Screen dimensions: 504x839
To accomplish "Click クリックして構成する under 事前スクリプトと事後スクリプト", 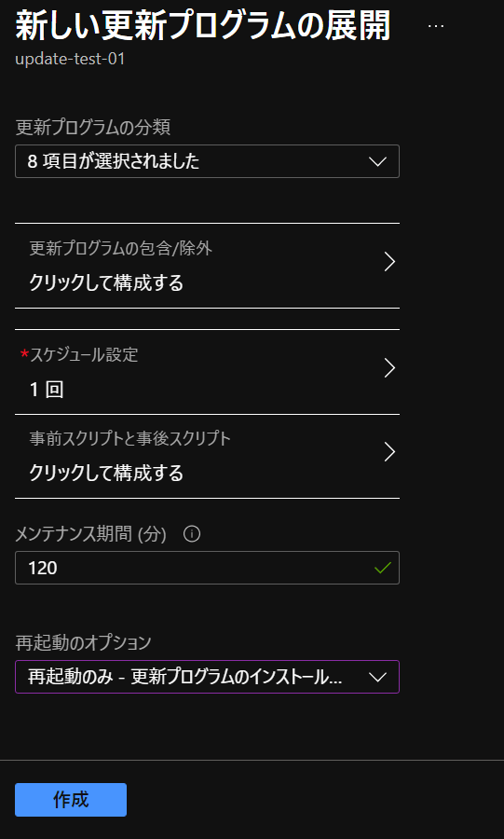I will click(106, 473).
